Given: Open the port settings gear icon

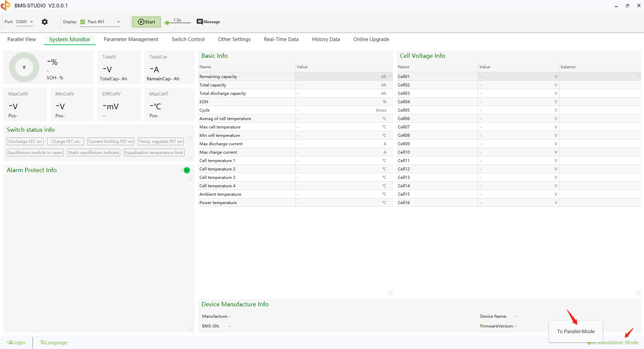Looking at the screenshot, I should click(x=45, y=22).
